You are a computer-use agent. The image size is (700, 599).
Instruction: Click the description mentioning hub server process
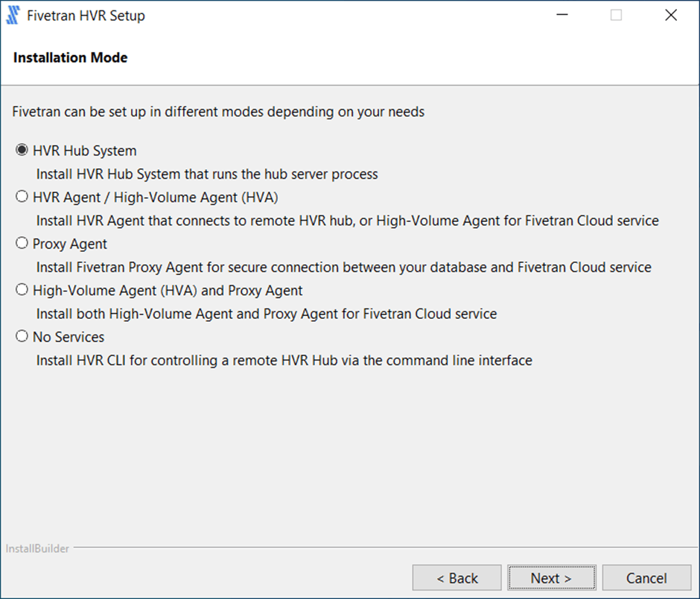207,174
